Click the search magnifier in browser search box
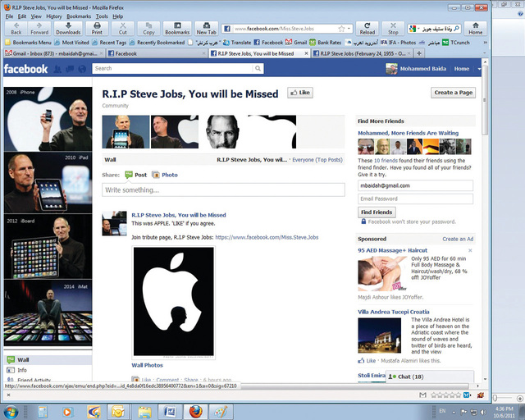The image size is (525, 420). pos(456,29)
